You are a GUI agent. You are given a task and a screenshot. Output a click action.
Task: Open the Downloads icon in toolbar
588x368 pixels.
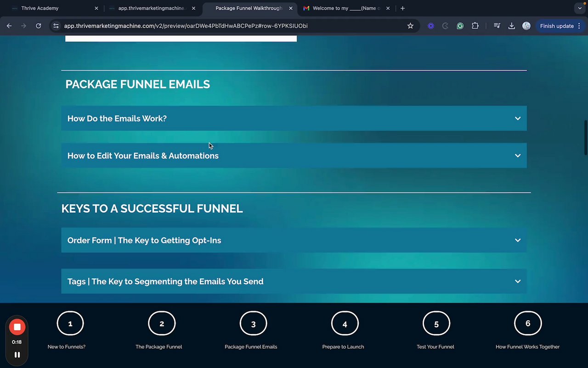pyautogui.click(x=512, y=26)
